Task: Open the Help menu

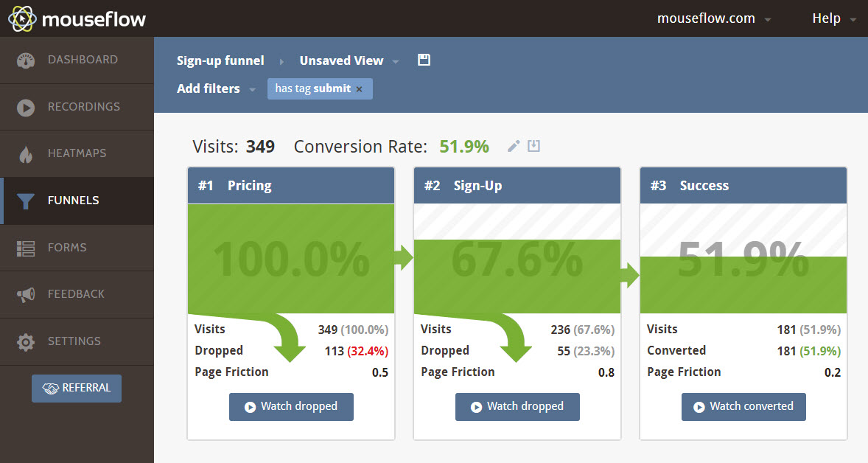Action: (x=833, y=18)
